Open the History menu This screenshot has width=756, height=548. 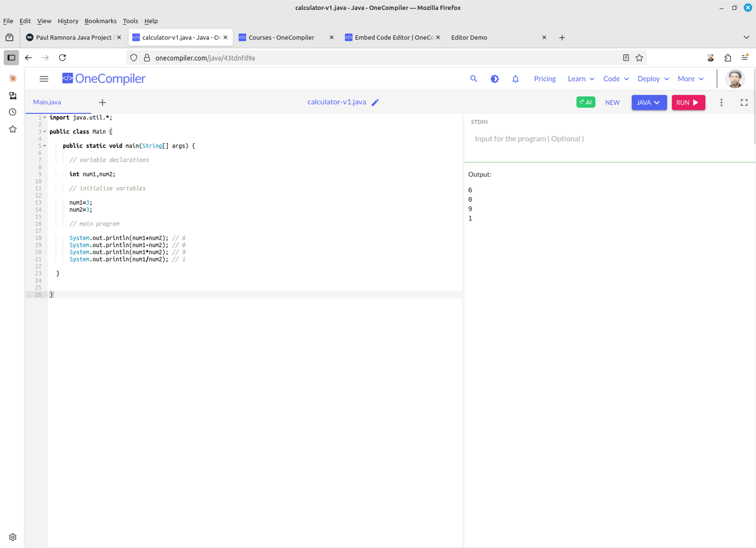click(68, 21)
